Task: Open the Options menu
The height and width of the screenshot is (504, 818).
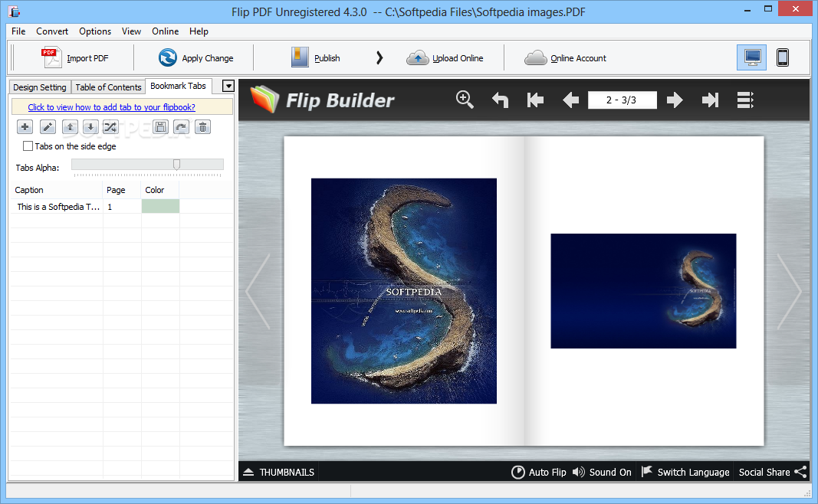Action: pyautogui.click(x=95, y=31)
